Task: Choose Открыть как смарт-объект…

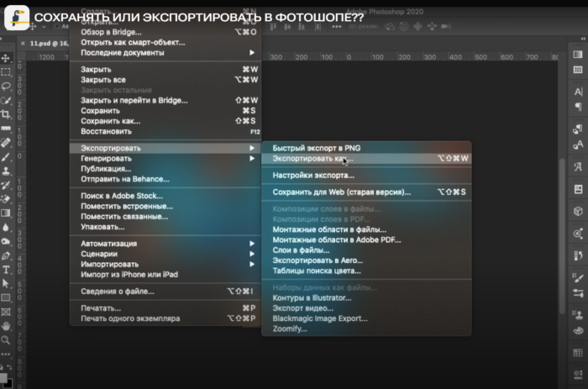Action: (x=165, y=42)
